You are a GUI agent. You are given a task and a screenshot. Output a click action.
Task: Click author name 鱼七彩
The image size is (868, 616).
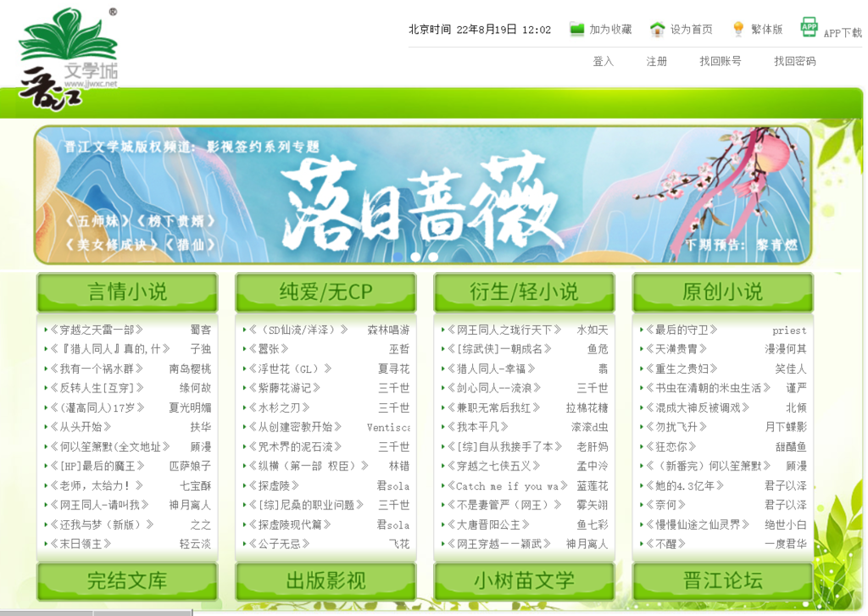click(593, 524)
